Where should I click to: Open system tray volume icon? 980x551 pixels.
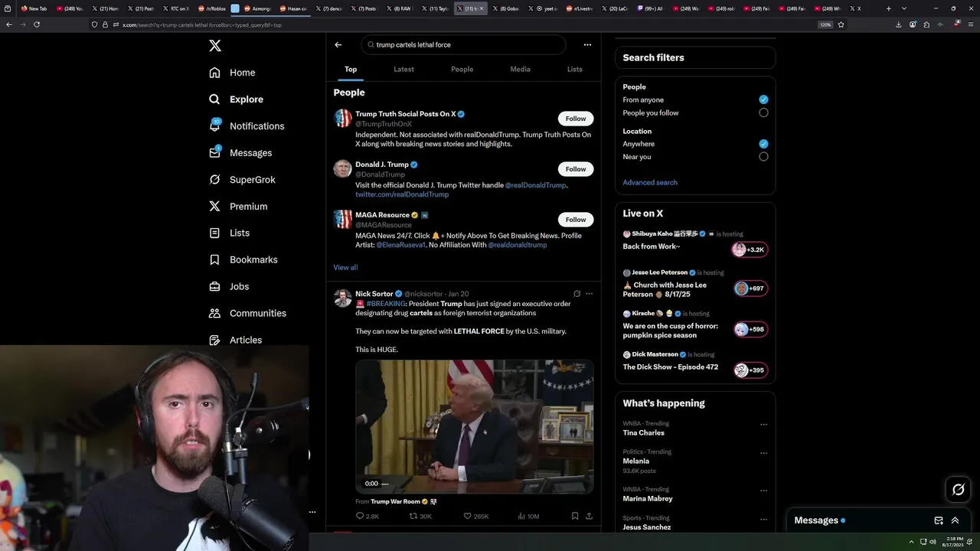(x=932, y=542)
